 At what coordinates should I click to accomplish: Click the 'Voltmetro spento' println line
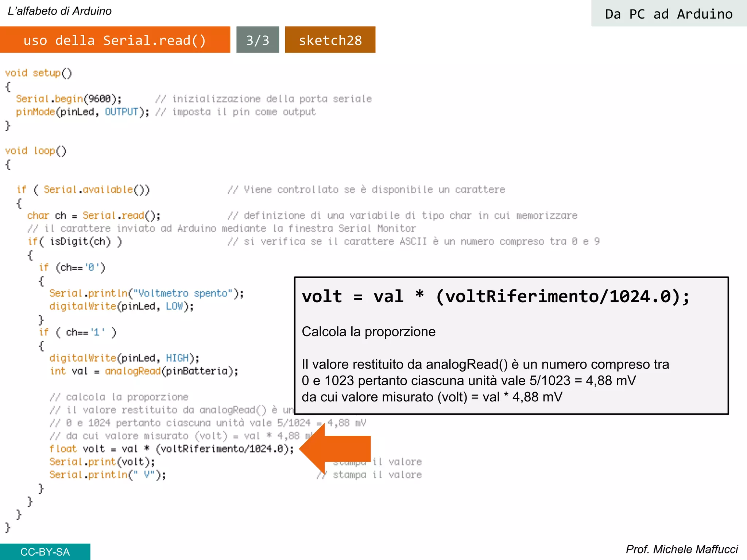(146, 293)
